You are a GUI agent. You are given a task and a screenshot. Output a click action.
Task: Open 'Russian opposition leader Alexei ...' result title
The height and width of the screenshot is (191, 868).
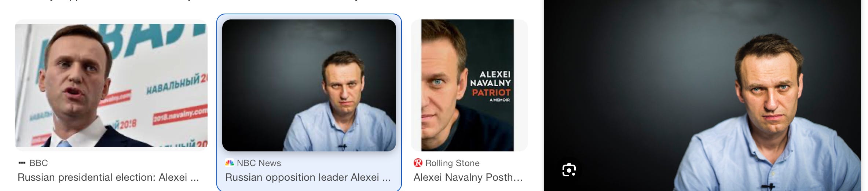coord(308,177)
